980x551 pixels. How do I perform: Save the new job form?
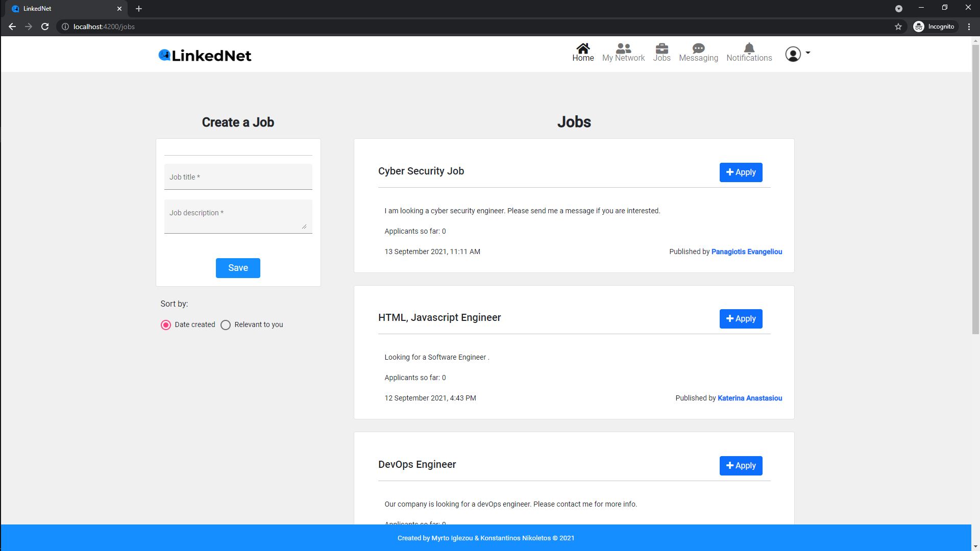238,268
